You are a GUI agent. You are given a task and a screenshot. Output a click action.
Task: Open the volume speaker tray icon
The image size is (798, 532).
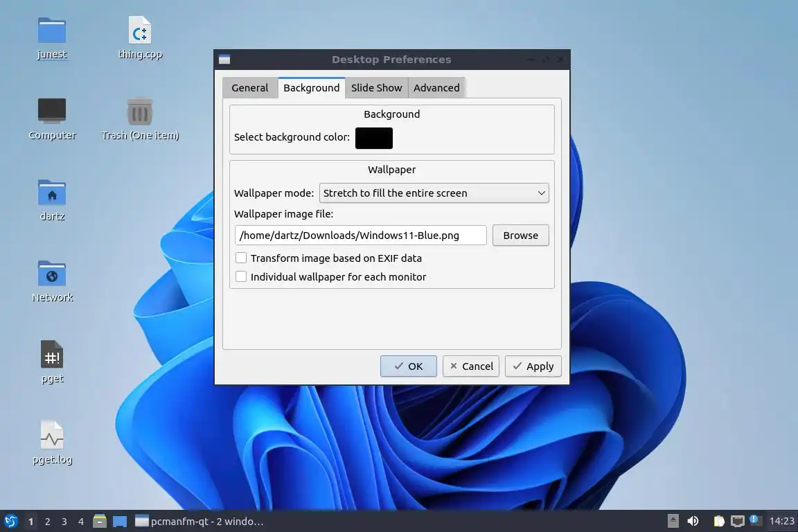(693, 521)
